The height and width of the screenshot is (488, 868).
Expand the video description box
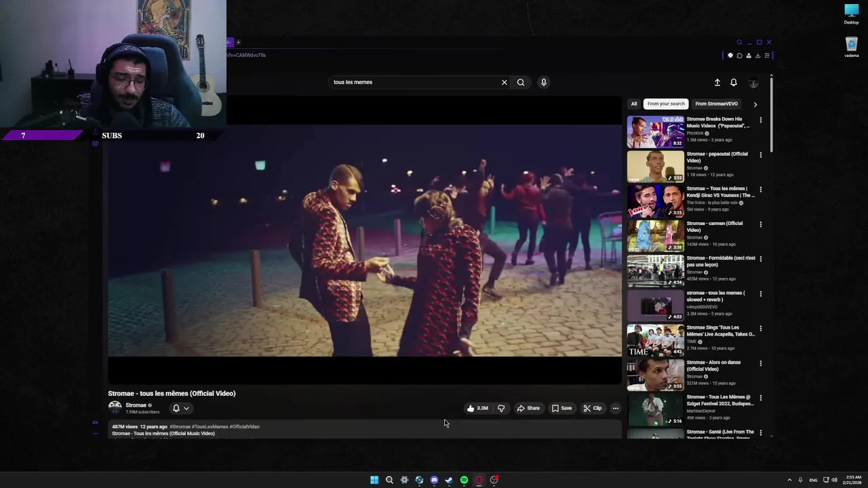coord(365,430)
